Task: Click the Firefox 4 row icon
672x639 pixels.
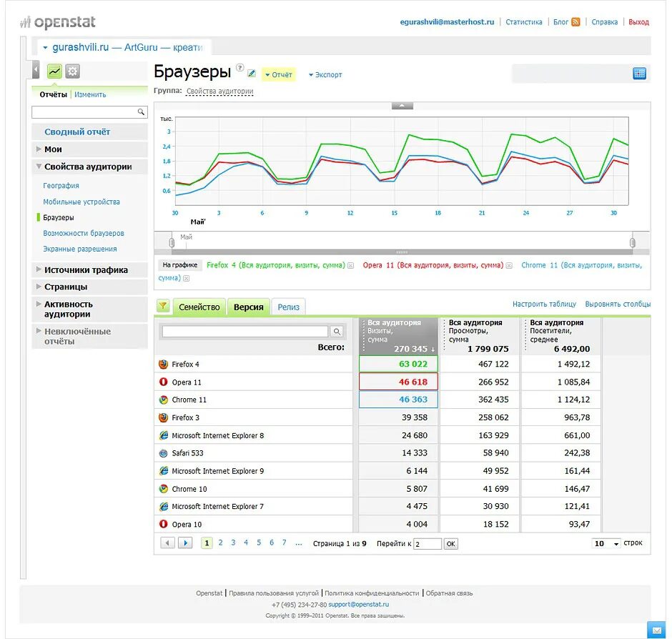Action: pos(163,365)
